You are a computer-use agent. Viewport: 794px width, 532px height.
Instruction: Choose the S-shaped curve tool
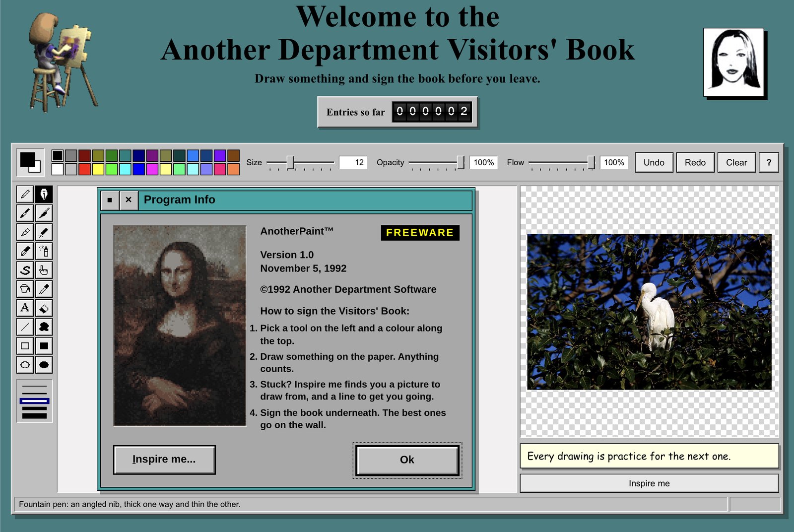pos(25,270)
